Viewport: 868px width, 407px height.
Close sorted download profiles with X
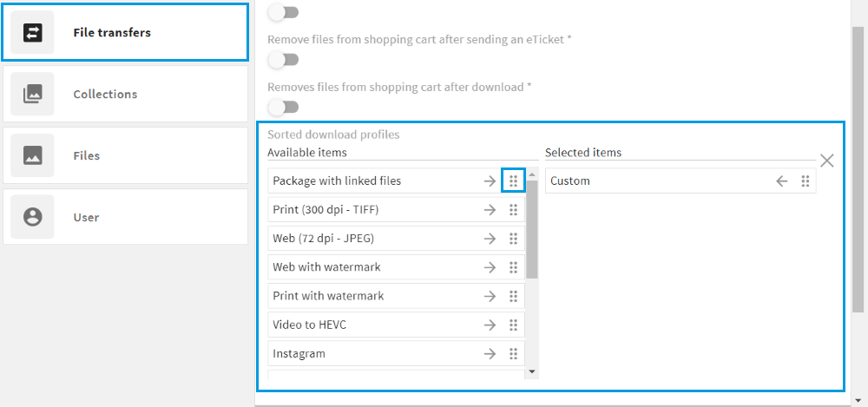tap(827, 161)
